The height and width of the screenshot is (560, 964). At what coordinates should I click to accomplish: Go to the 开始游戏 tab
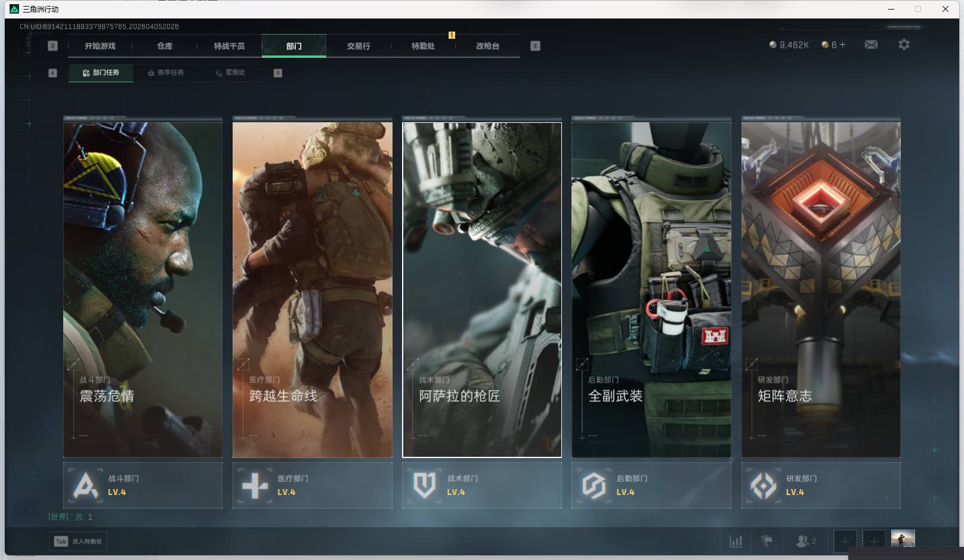coord(100,46)
